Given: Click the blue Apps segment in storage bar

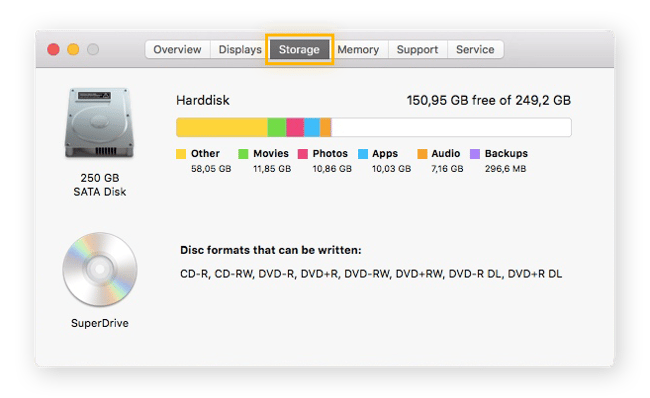Looking at the screenshot, I should [x=312, y=127].
